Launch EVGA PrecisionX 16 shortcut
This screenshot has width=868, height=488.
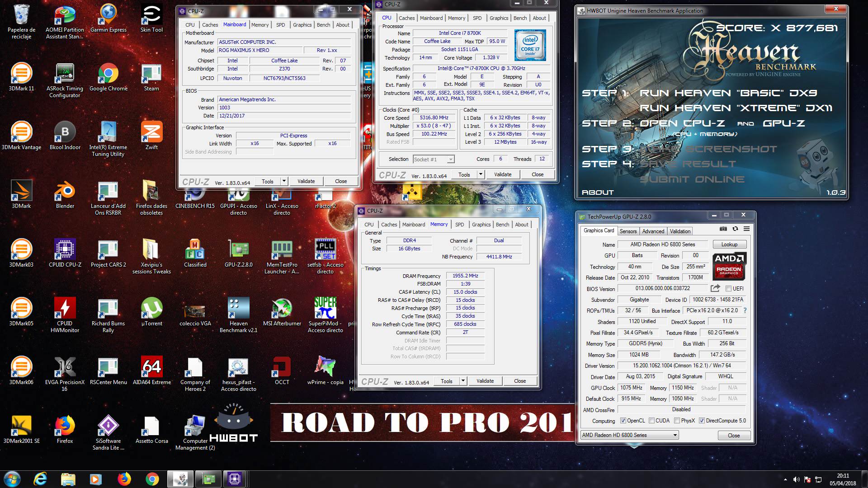click(x=65, y=374)
